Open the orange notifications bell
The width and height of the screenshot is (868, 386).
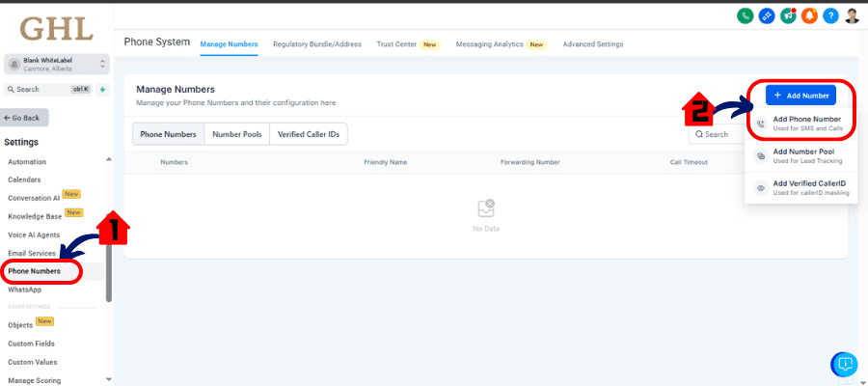(x=809, y=16)
